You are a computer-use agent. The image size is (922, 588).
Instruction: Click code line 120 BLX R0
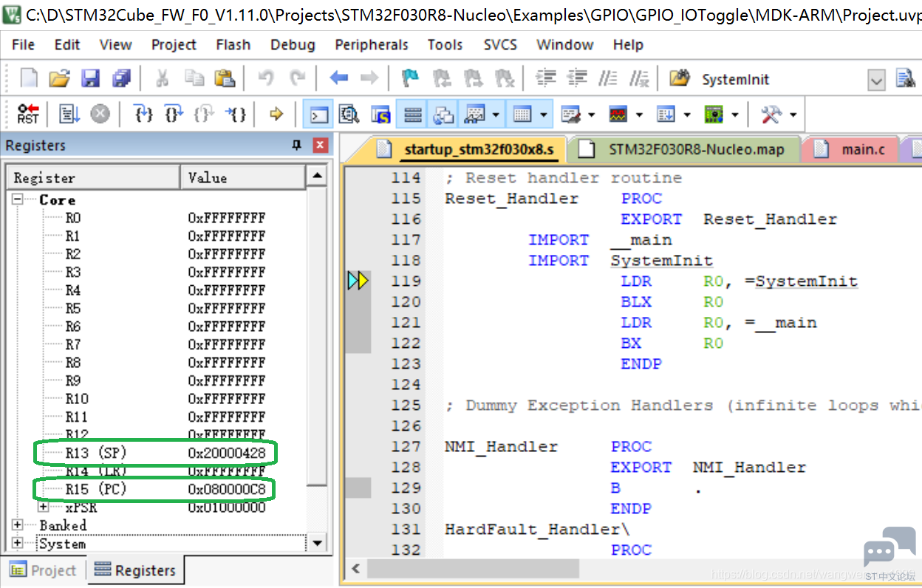[672, 301]
